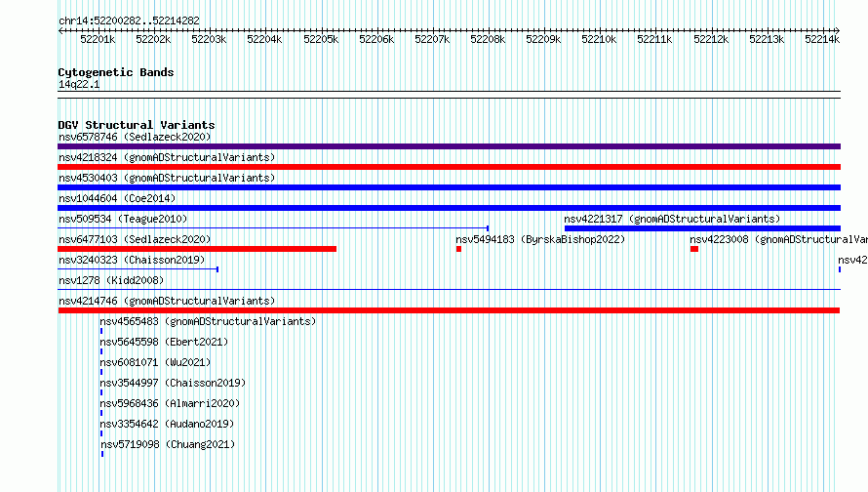Open the nsv4214746 (gnomADStructuralVariants) label
The width and height of the screenshot is (868, 492).
[167, 301]
